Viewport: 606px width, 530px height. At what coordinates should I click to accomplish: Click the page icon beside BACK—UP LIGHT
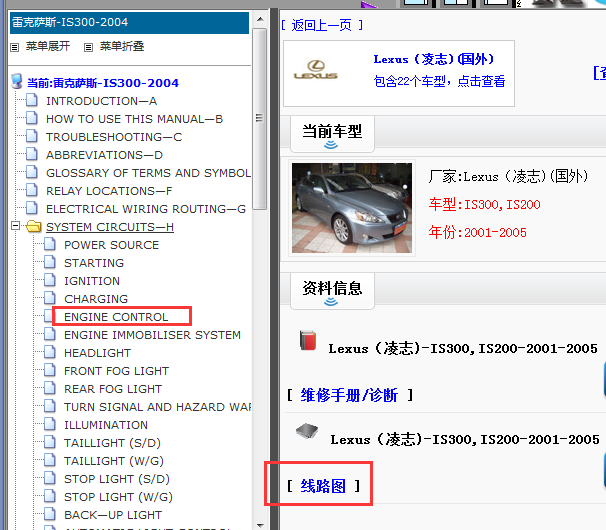point(50,514)
